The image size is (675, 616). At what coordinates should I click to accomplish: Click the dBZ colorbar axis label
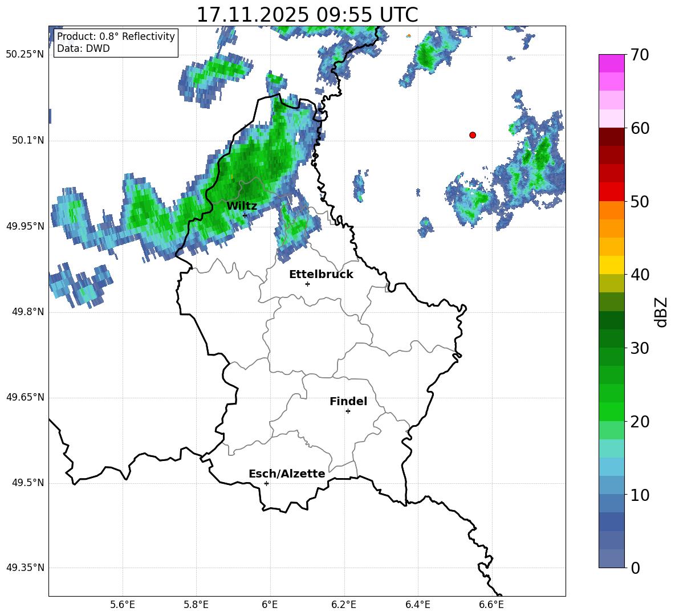(x=662, y=312)
